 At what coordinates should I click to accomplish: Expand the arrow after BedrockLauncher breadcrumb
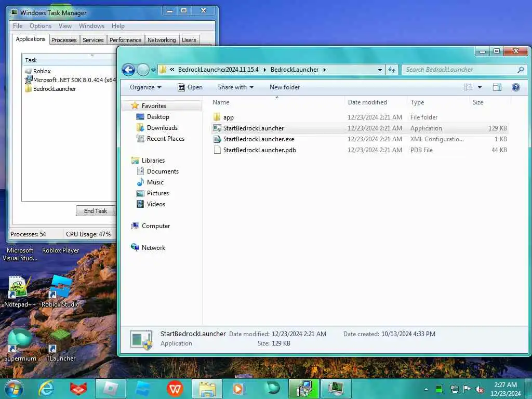click(x=325, y=70)
